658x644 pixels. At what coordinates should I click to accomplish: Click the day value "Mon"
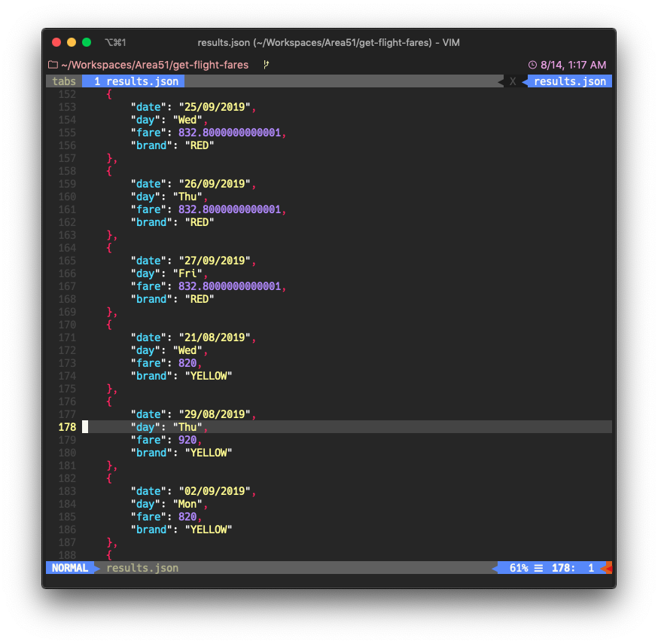point(187,504)
